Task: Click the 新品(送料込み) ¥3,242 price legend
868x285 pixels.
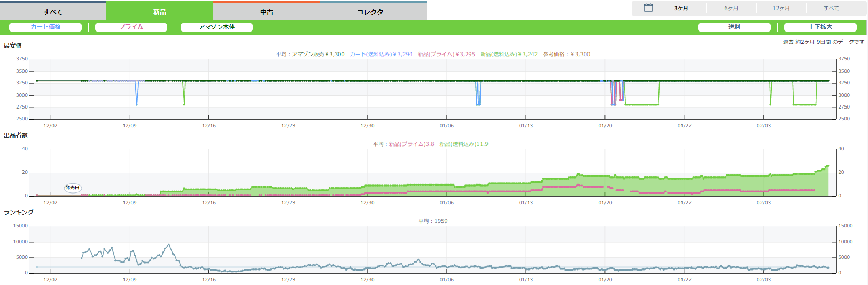Action: [x=509, y=54]
